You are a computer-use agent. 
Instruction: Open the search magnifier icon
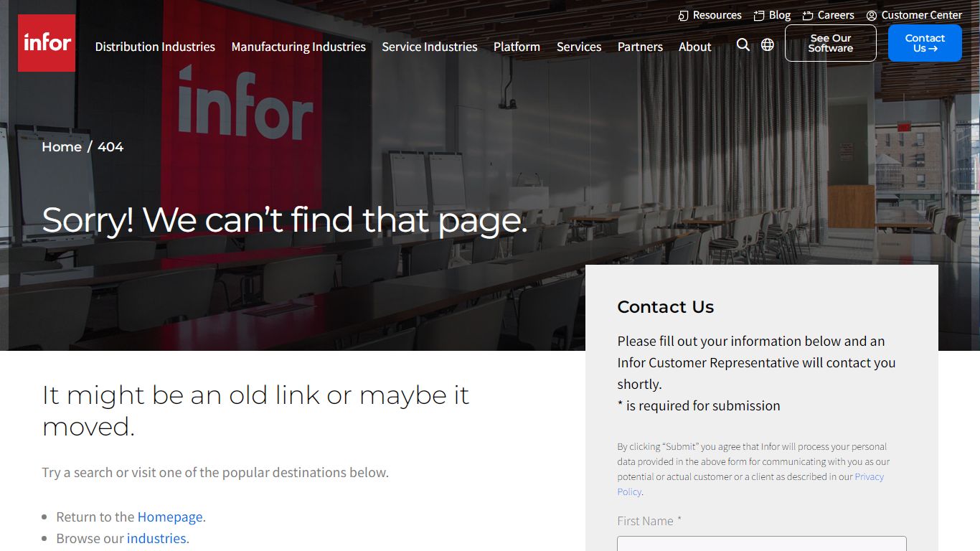point(743,45)
